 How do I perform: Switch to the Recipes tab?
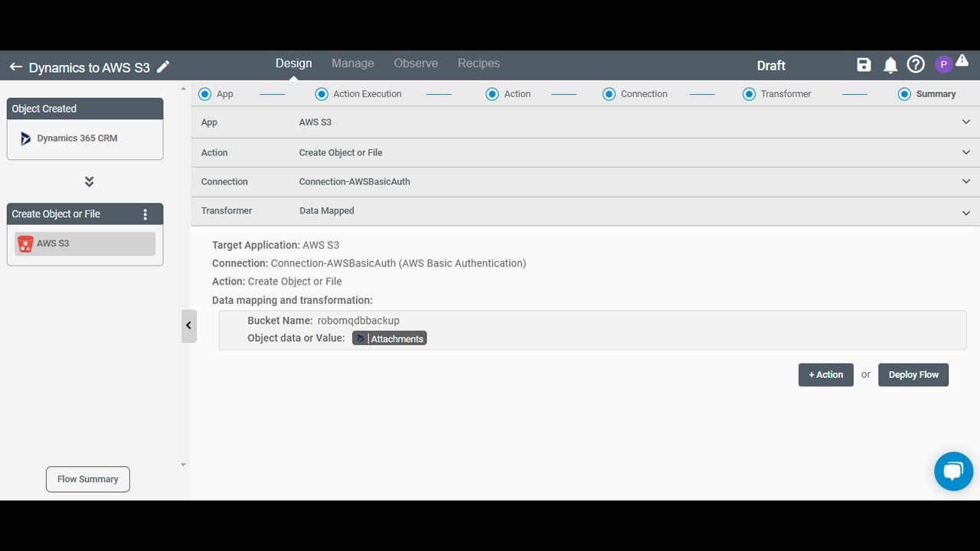tap(479, 64)
